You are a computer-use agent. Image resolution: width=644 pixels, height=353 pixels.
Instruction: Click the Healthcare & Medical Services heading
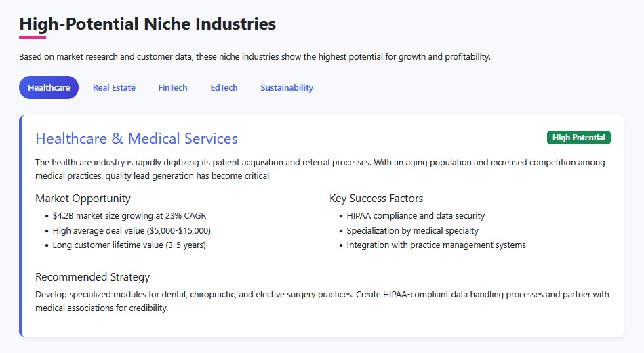[136, 139]
